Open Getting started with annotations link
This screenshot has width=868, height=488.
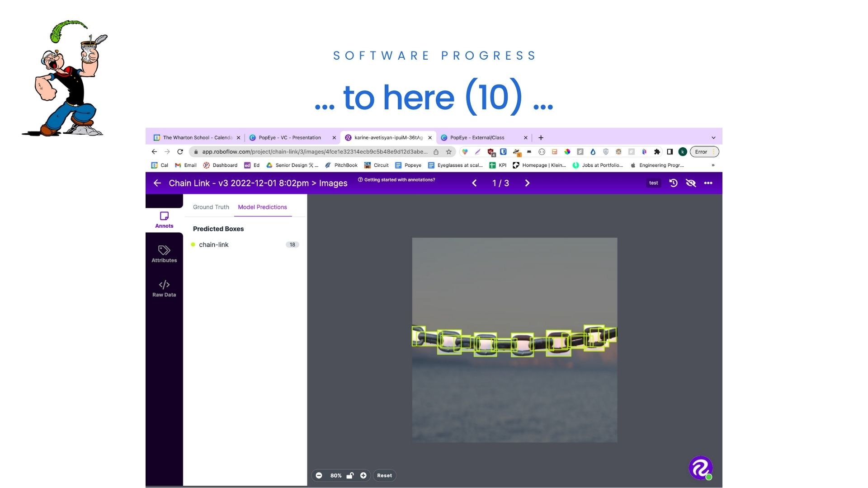[396, 180]
